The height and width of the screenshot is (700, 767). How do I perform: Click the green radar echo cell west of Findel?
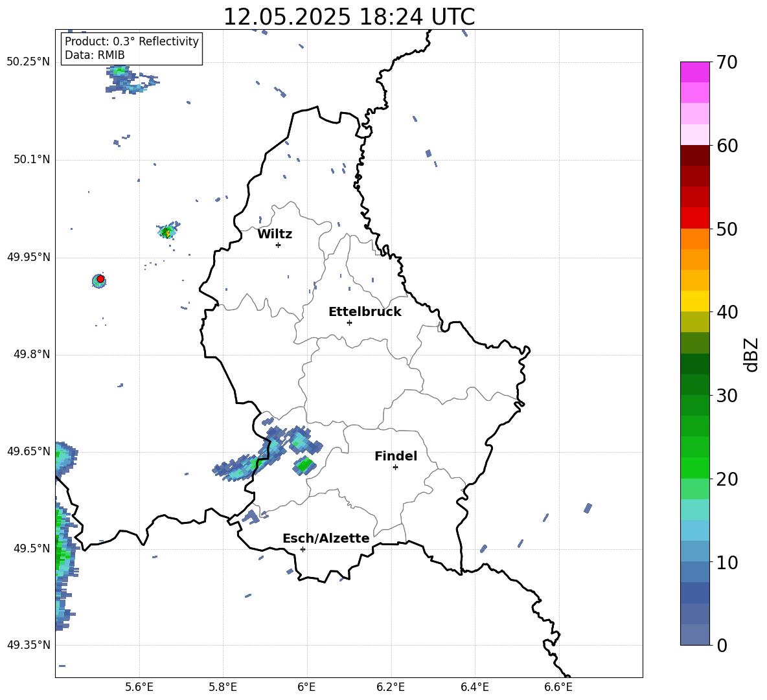(304, 465)
